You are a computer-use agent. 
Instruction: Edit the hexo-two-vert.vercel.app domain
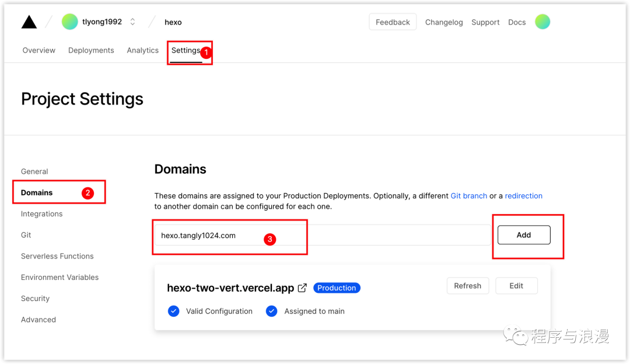[x=516, y=286]
